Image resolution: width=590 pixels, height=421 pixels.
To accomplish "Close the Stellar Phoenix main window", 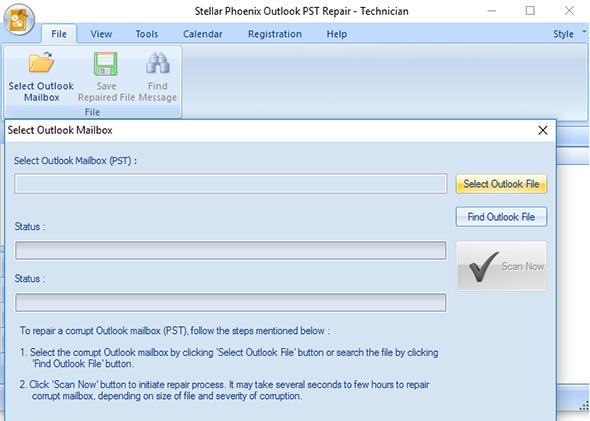I will (569, 11).
